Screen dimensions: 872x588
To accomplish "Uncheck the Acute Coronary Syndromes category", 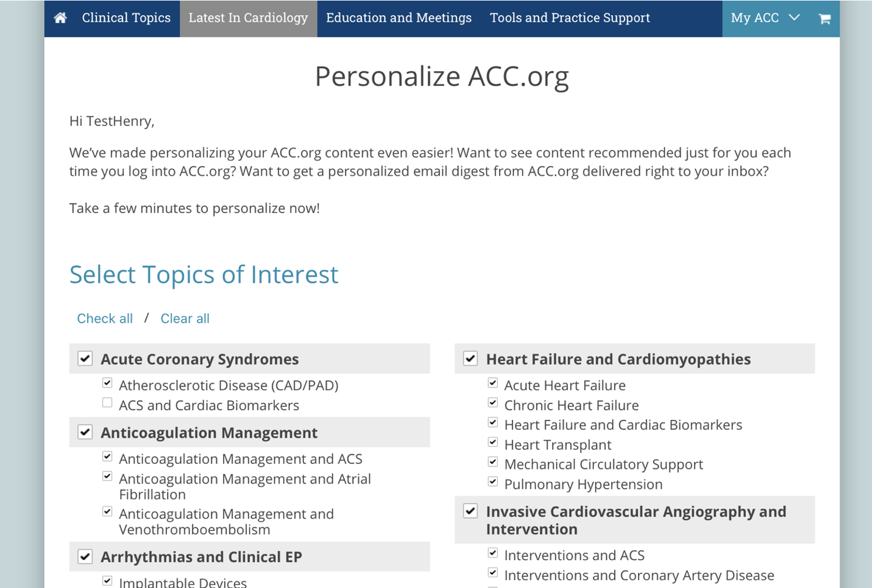I will click(x=85, y=358).
